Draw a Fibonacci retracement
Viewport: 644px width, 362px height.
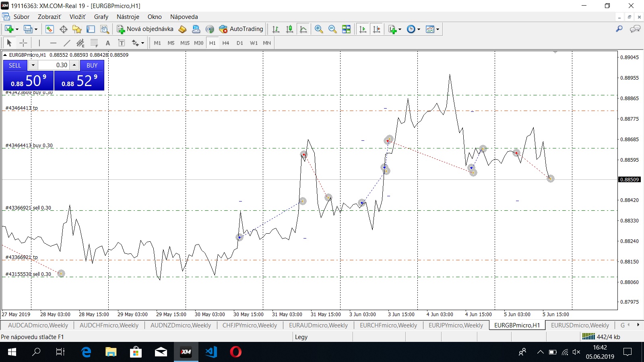94,43
